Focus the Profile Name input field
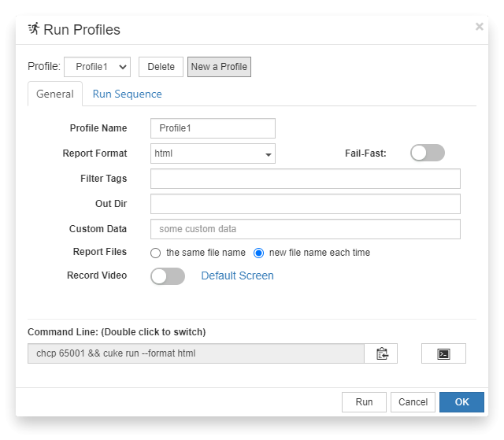Image resolution: width=504 pixels, height=440 pixels. point(213,128)
